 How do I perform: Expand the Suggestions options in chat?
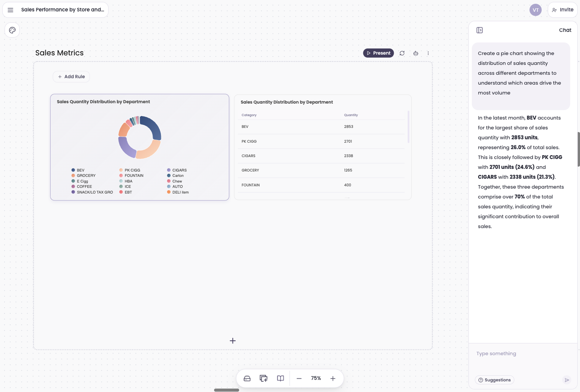pyautogui.click(x=495, y=380)
